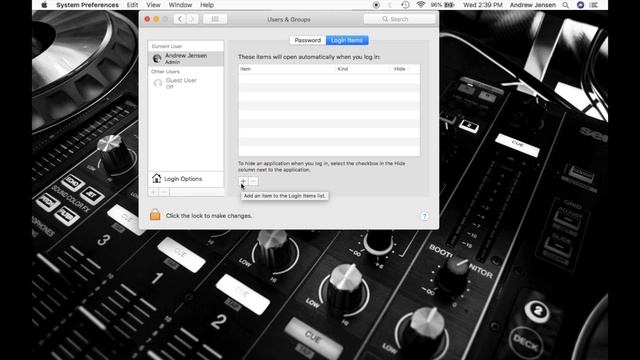
Task: Sort by Item column header
Action: pyautogui.click(x=287, y=69)
